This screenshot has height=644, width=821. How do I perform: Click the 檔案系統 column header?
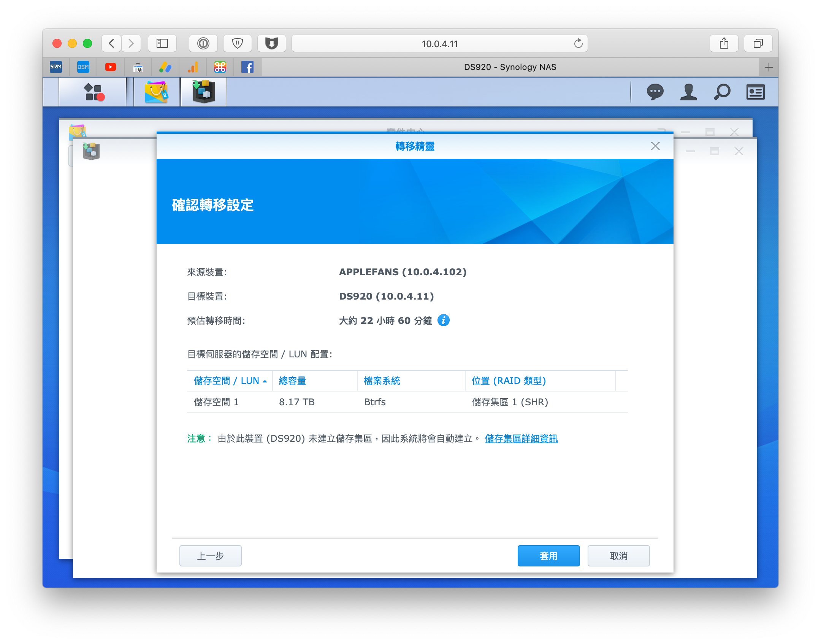[x=411, y=381]
